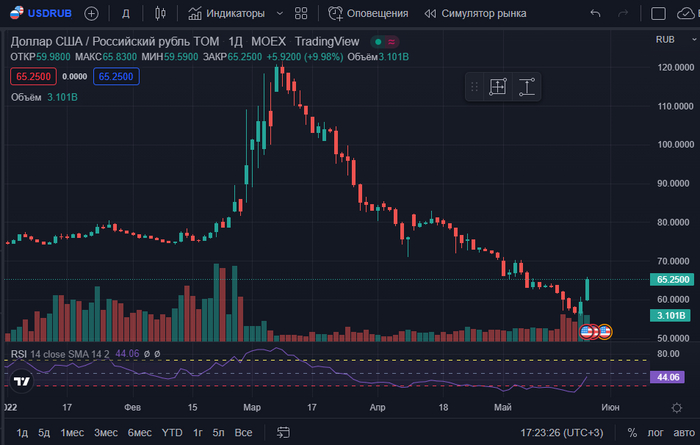This screenshot has height=445, width=700.
Task: Undo the last chart action
Action: pos(595,13)
